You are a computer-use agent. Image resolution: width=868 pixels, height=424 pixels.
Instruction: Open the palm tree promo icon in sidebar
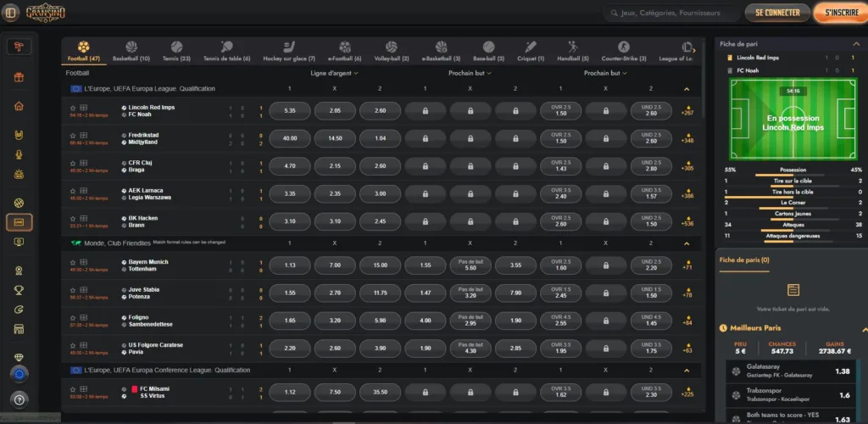coord(19,47)
